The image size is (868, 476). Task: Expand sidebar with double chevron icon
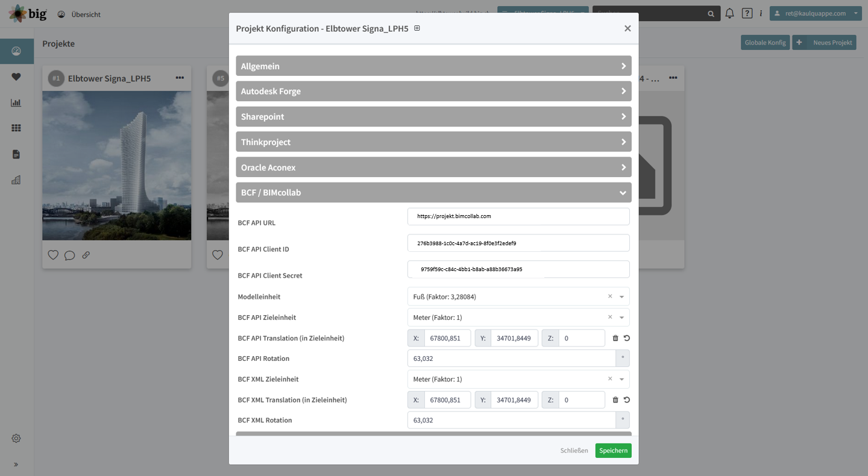16,465
